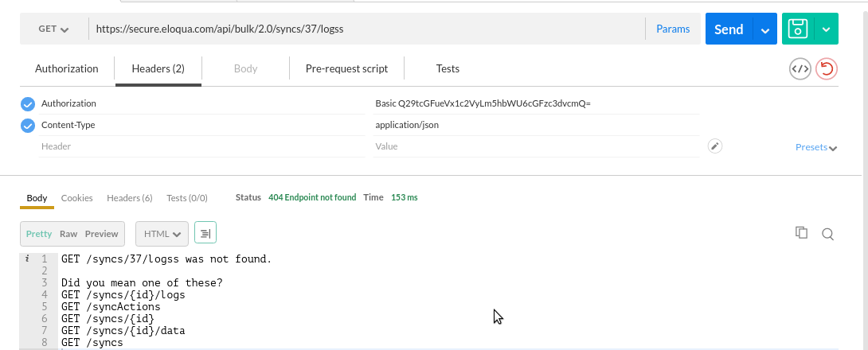Open the HTML format dropdown

[x=162, y=234]
